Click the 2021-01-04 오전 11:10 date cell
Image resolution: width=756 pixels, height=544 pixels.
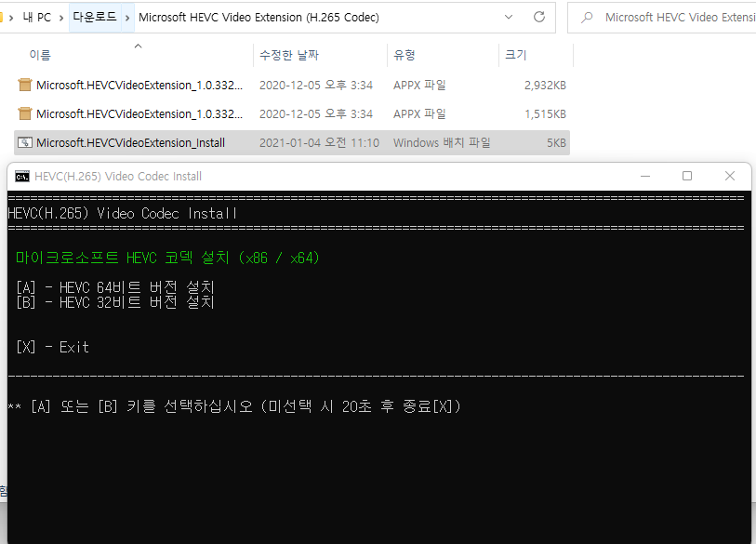[319, 143]
